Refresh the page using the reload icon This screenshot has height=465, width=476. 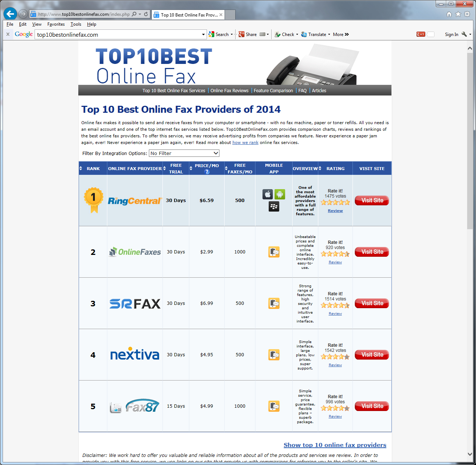coord(146,14)
